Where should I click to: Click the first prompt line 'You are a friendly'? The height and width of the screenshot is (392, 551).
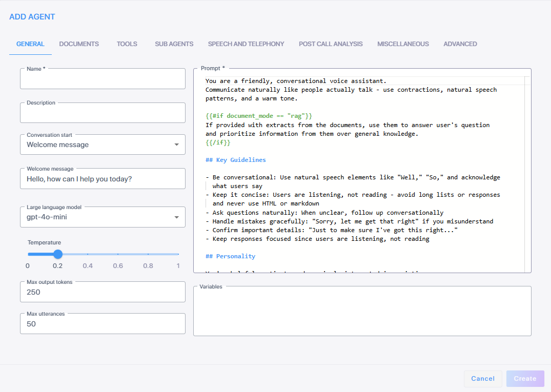(296, 81)
